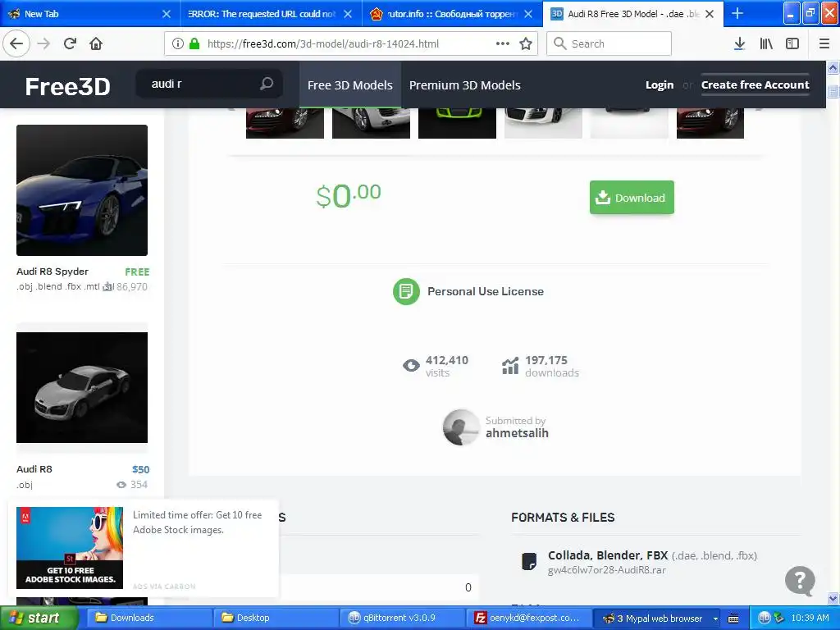Open page actions three-dot menu
The width and height of the screenshot is (840, 630).
tap(503, 43)
